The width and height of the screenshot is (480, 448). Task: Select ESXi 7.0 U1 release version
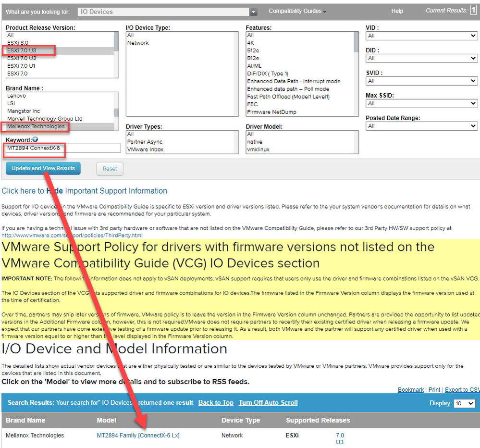point(60,66)
